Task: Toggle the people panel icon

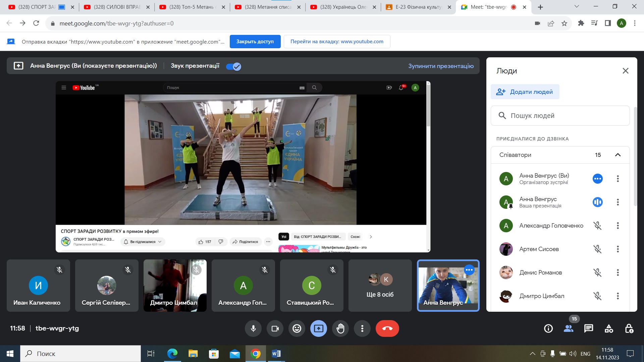Action: click(569, 328)
